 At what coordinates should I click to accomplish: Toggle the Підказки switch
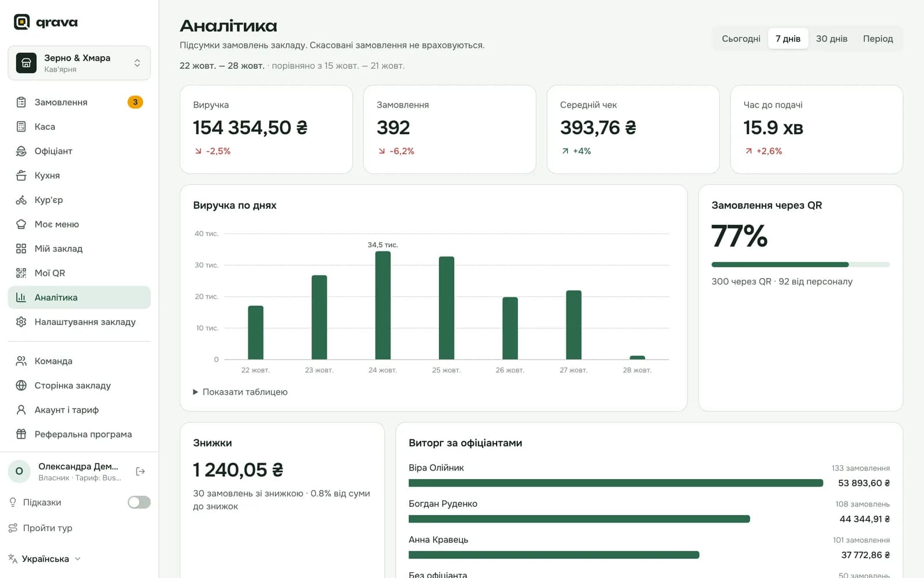[x=139, y=502]
